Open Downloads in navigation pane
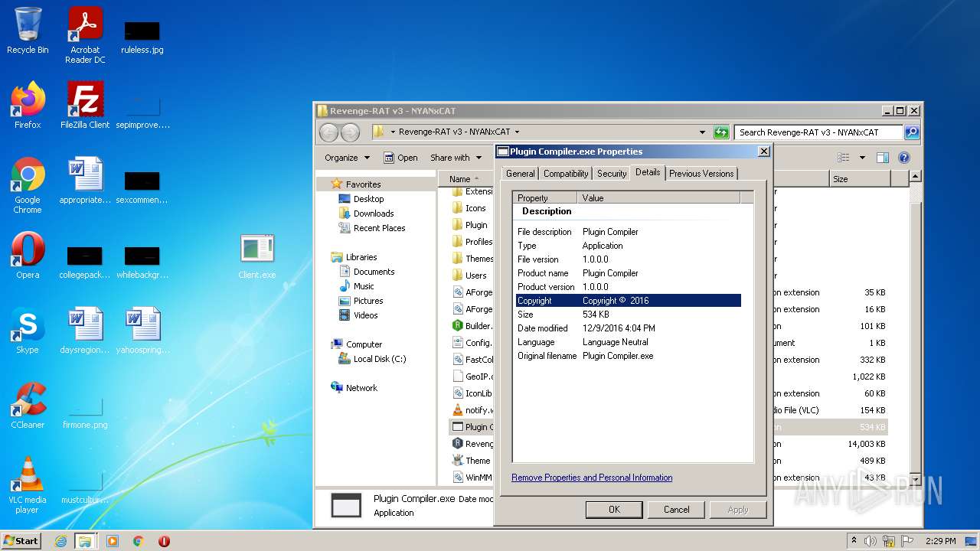The height and width of the screenshot is (551, 980). (374, 214)
